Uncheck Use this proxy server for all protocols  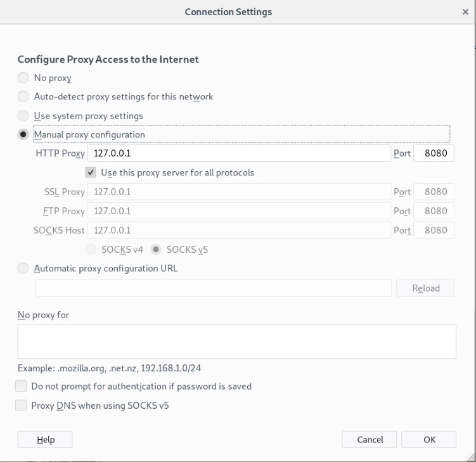91,172
